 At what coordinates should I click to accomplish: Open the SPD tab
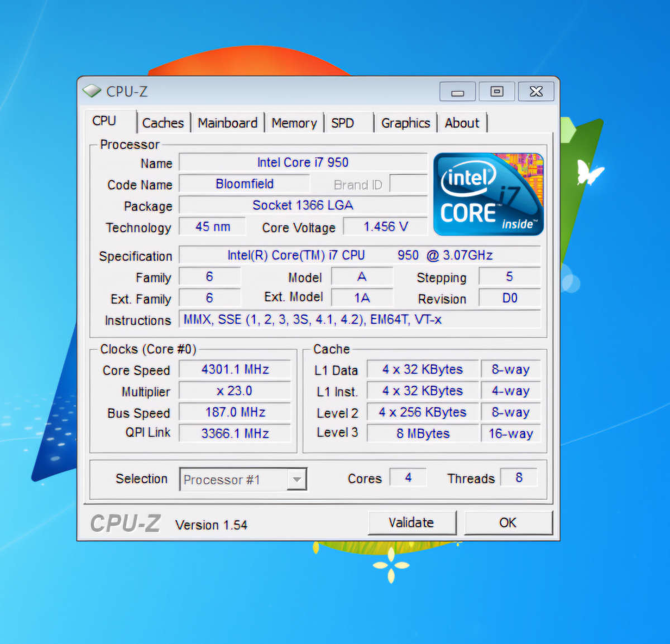click(342, 122)
